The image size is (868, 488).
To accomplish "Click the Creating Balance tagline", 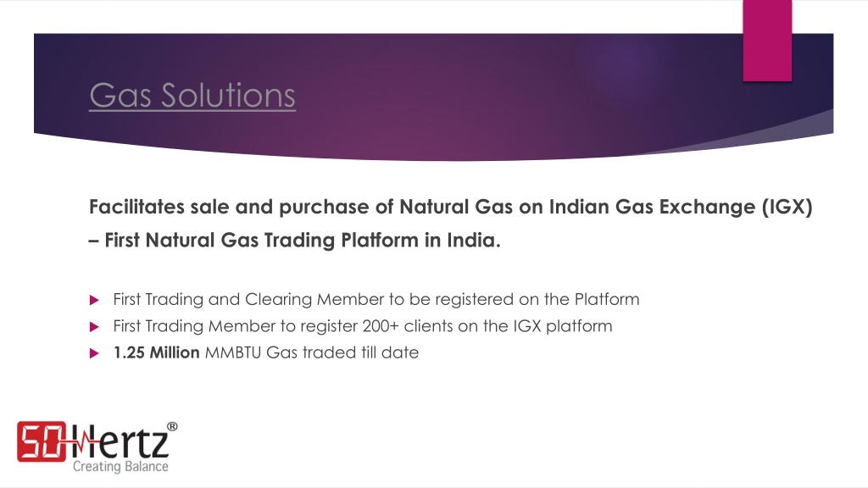I will point(120,467).
